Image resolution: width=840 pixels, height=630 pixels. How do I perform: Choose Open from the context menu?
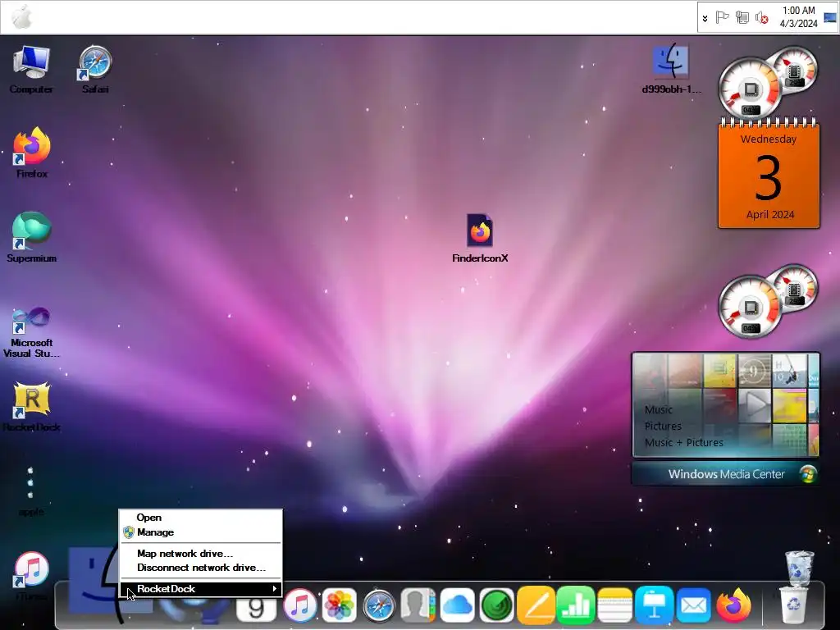[149, 518]
